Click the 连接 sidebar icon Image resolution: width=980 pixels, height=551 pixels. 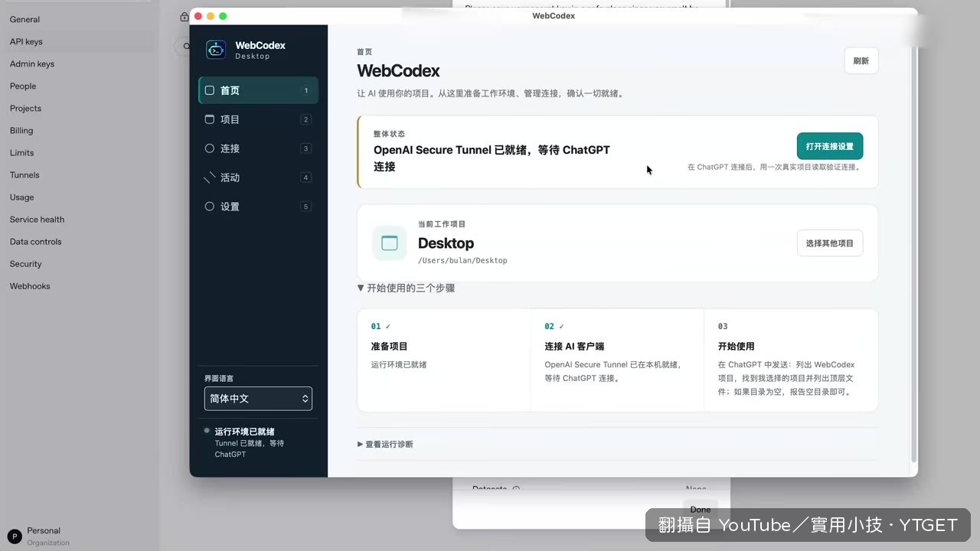pyautogui.click(x=210, y=148)
